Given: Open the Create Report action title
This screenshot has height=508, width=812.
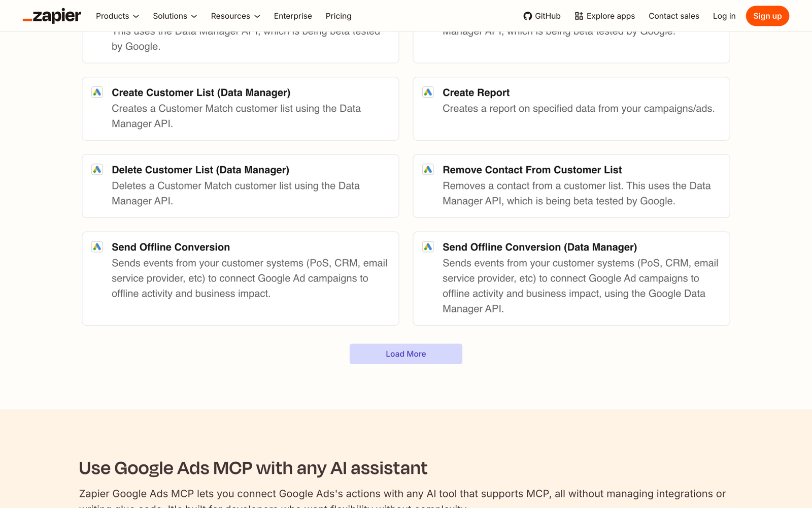Looking at the screenshot, I should (476, 92).
